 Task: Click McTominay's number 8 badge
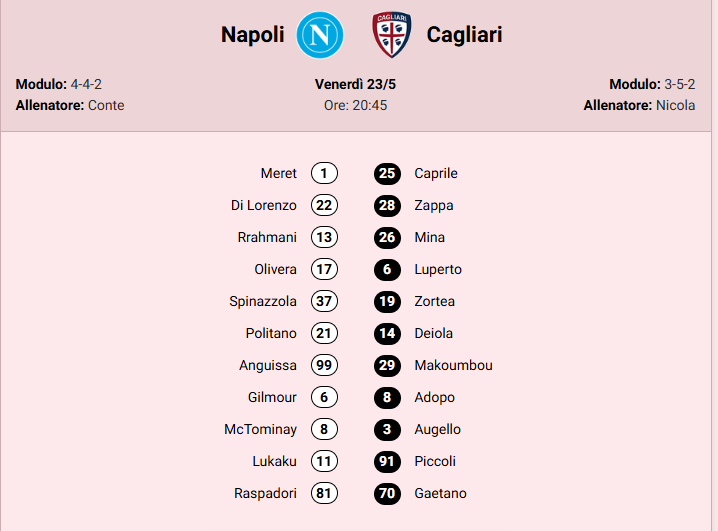[324, 429]
